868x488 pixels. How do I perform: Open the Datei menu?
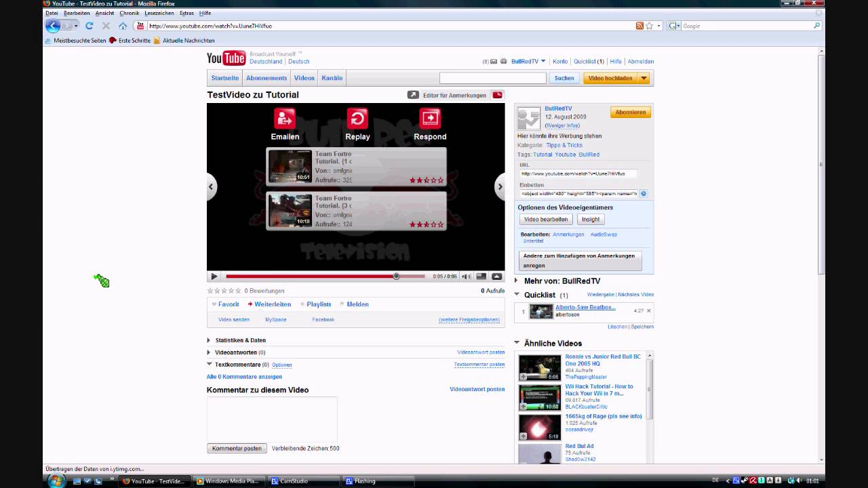[x=52, y=13]
